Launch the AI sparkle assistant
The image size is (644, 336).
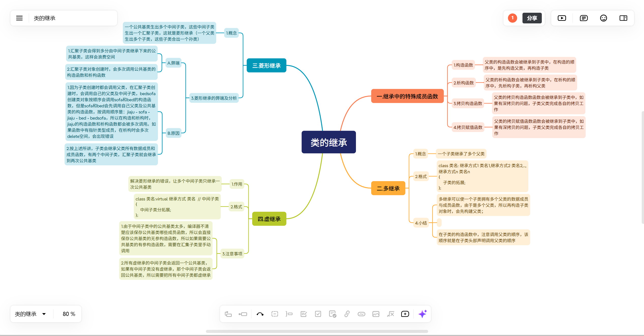(x=423, y=314)
